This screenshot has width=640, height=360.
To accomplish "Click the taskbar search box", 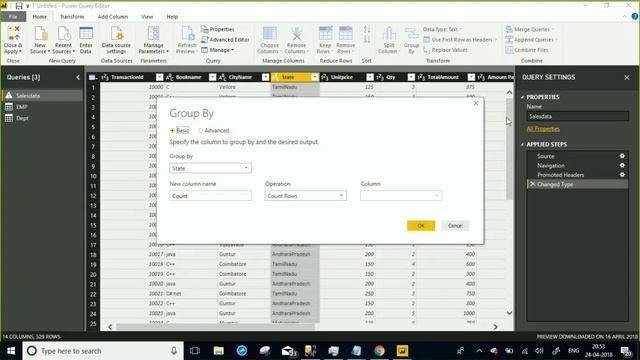I will click(x=103, y=351).
